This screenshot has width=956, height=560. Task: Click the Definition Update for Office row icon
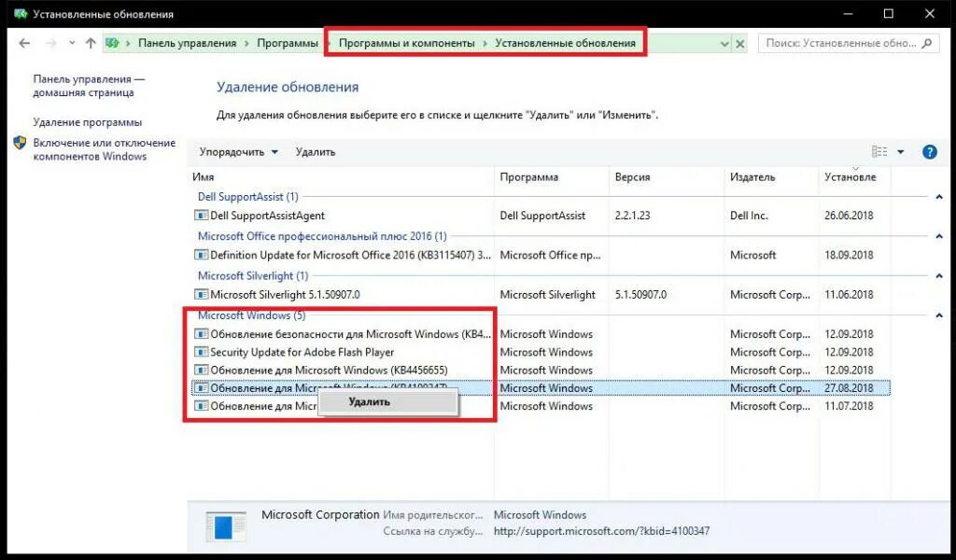[x=202, y=256]
